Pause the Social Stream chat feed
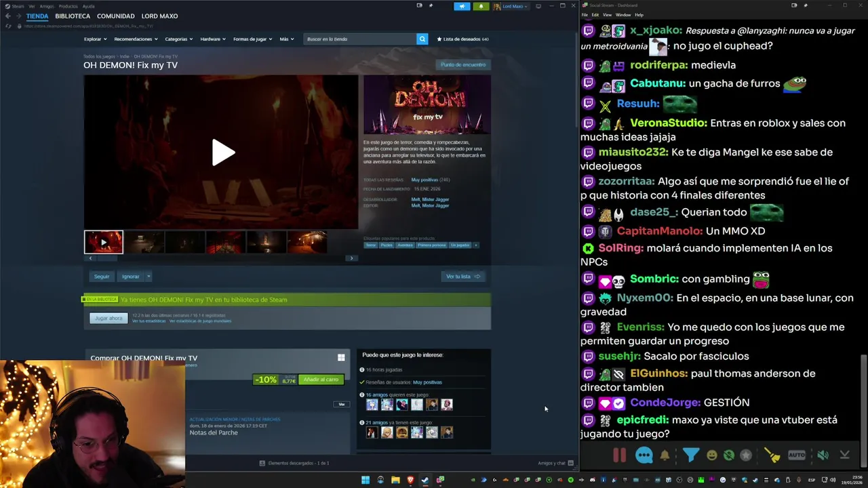 point(619,455)
